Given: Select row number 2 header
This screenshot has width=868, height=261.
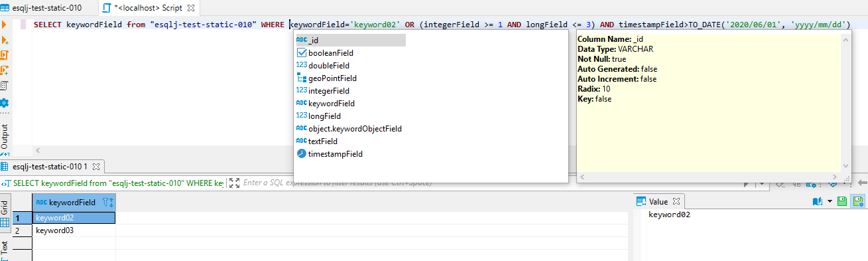Looking at the screenshot, I should 22,230.
